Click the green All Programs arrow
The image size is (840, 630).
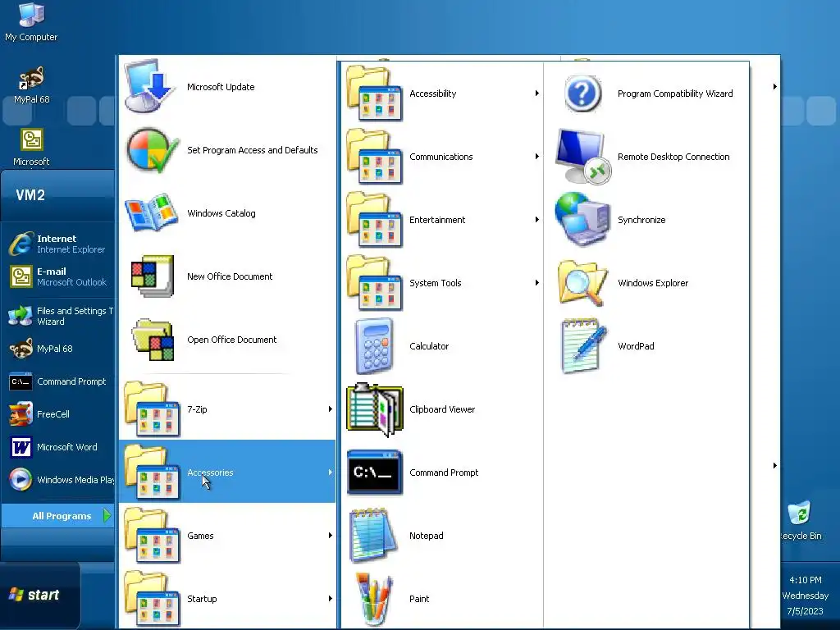[107, 516]
